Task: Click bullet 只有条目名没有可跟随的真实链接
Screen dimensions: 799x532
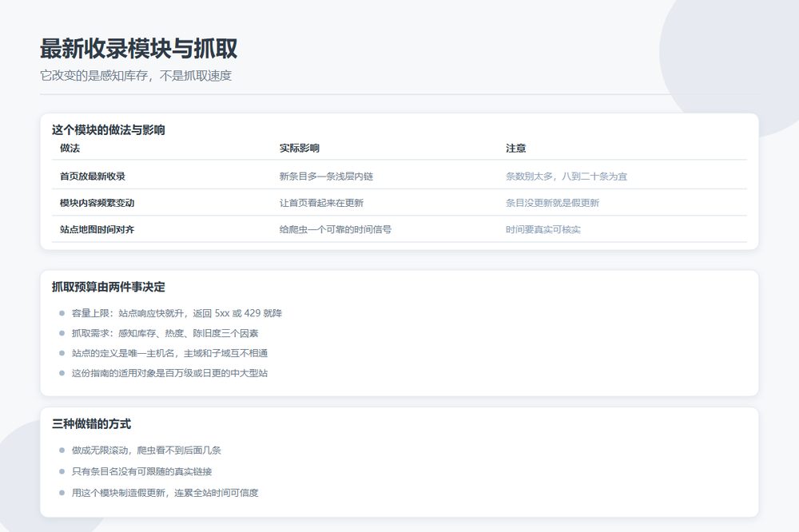Action: pos(141,471)
